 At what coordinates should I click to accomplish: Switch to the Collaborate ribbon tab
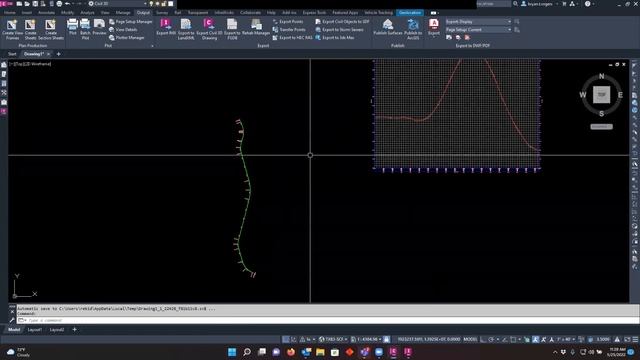(x=250, y=13)
